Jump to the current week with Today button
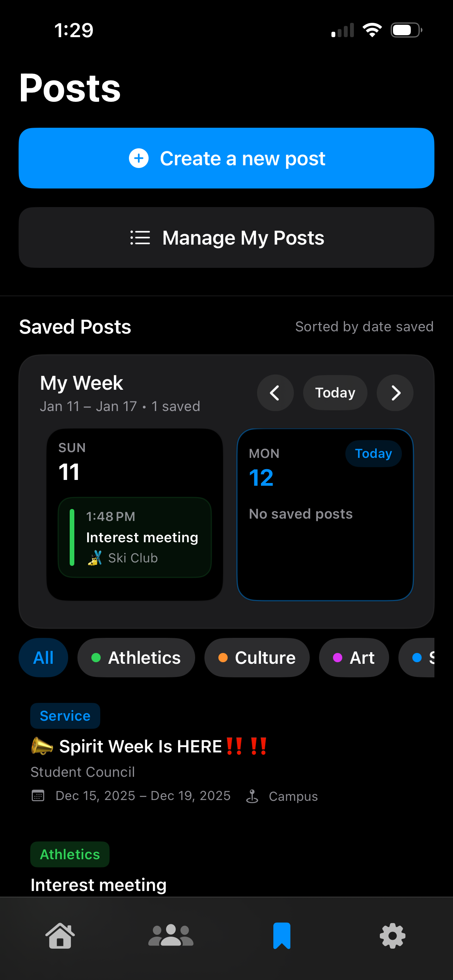Image resolution: width=453 pixels, height=980 pixels. coord(335,393)
